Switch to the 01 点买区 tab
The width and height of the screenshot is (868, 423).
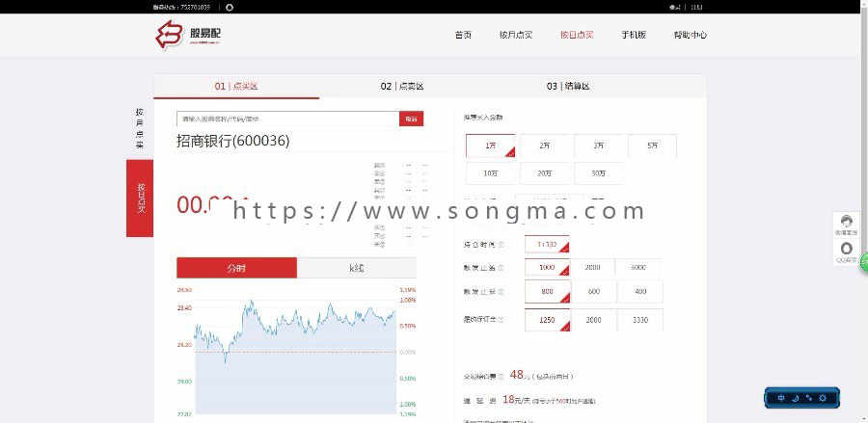236,87
